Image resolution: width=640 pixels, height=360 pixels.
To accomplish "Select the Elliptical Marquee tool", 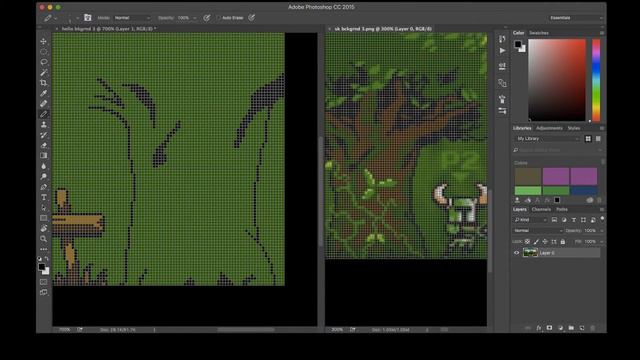I will click(x=44, y=52).
